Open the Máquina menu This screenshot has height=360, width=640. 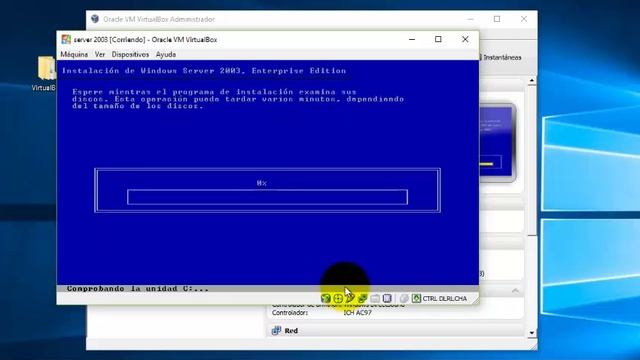tap(74, 54)
